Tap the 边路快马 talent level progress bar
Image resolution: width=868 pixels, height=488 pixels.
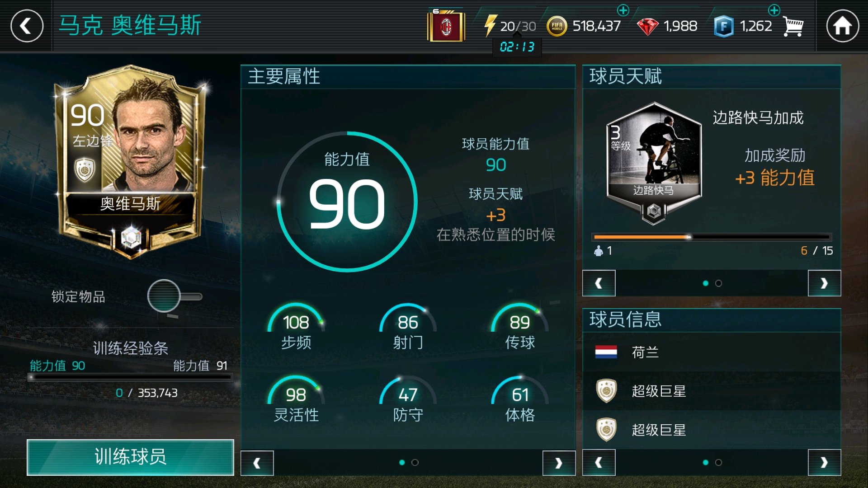(x=712, y=237)
